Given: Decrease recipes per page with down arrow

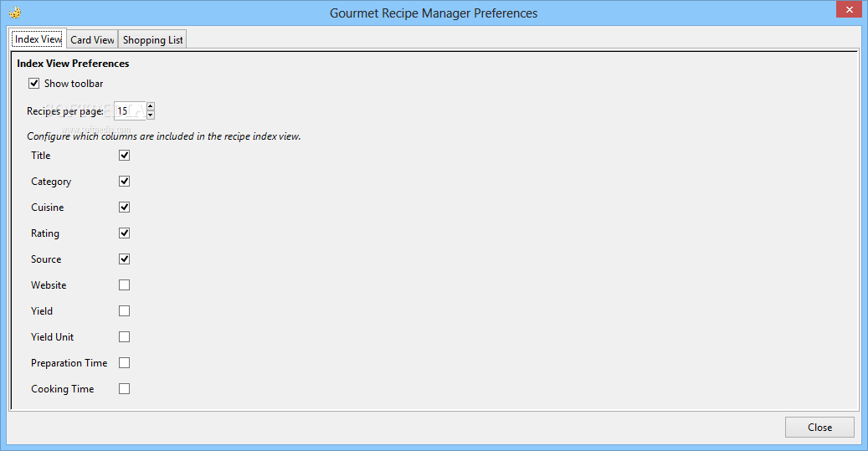Looking at the screenshot, I should tap(151, 115).
